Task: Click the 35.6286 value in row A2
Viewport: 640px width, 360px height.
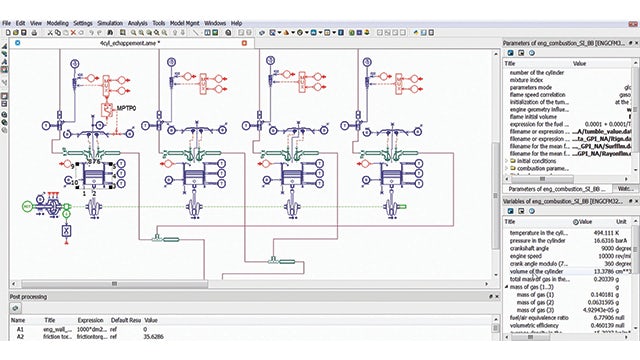Action: [x=154, y=337]
